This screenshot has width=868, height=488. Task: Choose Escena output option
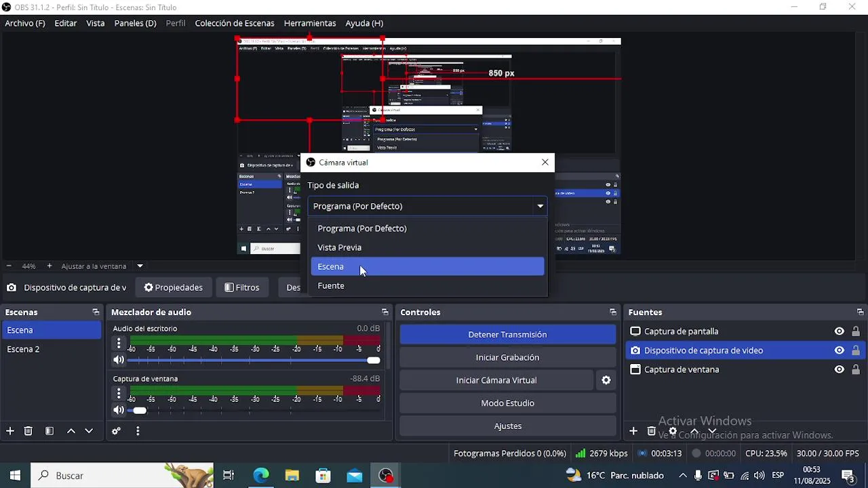tap(427, 266)
